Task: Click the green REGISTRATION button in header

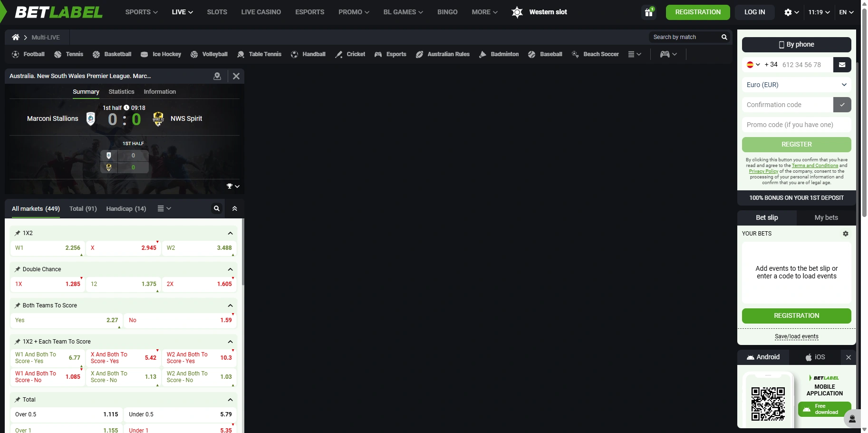Action: (697, 12)
